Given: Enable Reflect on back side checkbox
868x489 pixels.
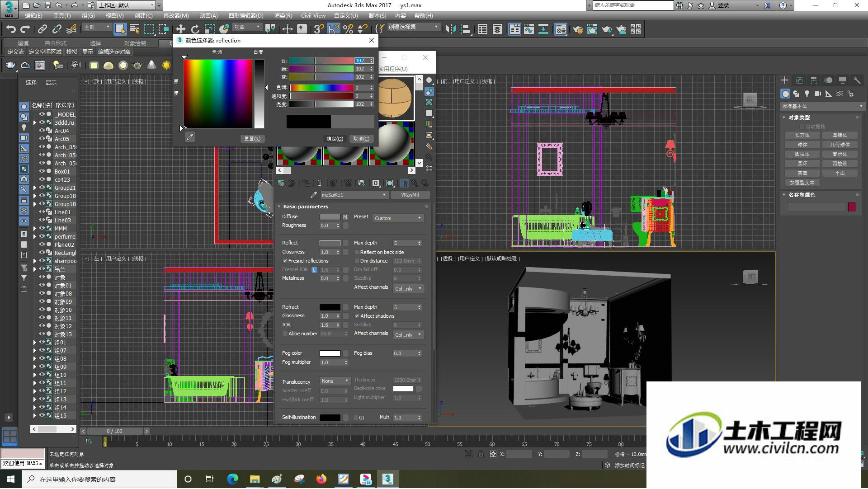Looking at the screenshot, I should point(357,252).
